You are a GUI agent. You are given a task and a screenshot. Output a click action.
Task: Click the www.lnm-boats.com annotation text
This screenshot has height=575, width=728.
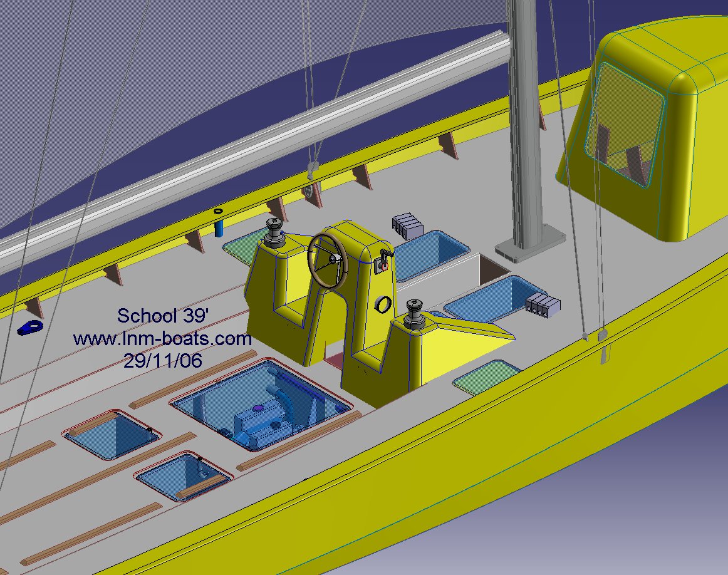(x=162, y=338)
